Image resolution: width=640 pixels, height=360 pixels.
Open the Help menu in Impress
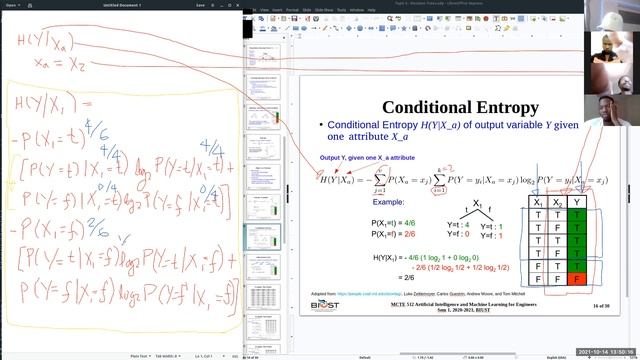click(x=371, y=10)
